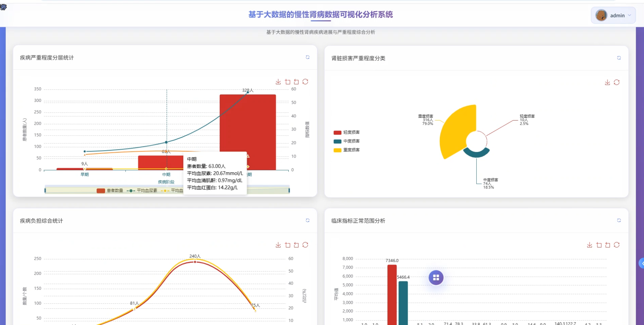The width and height of the screenshot is (644, 325).
Task: Save the 疾病负担综合统计 chart as image
Action: click(x=278, y=245)
